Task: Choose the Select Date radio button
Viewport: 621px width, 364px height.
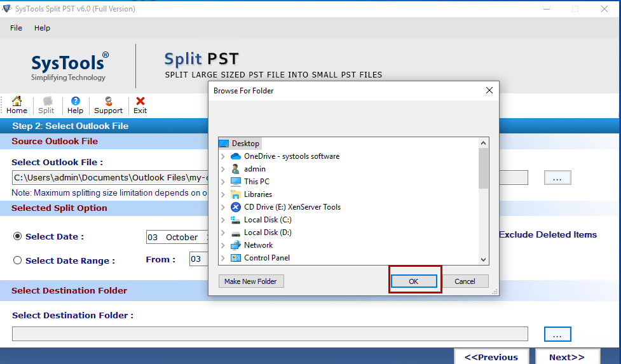Action: (17, 236)
